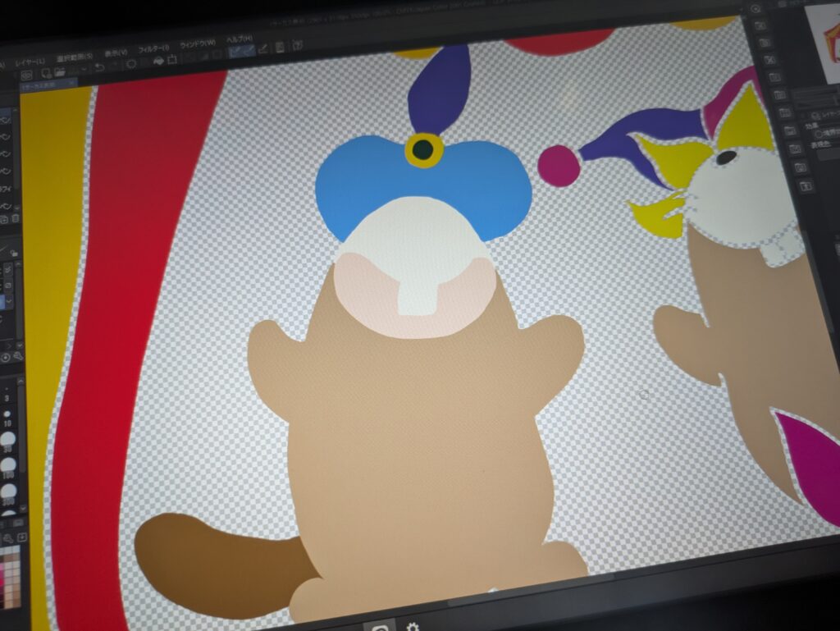Open the レイヤー(L) menu
The height and width of the screenshot is (631, 840).
point(30,62)
